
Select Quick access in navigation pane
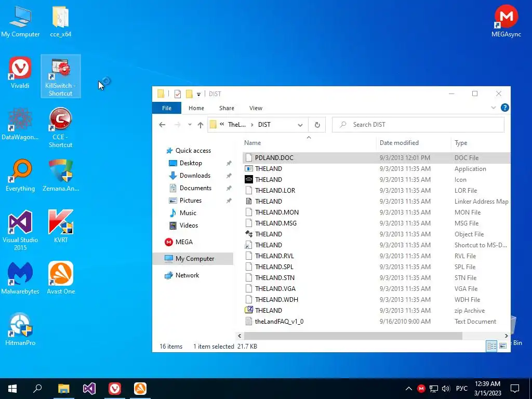coord(188,151)
